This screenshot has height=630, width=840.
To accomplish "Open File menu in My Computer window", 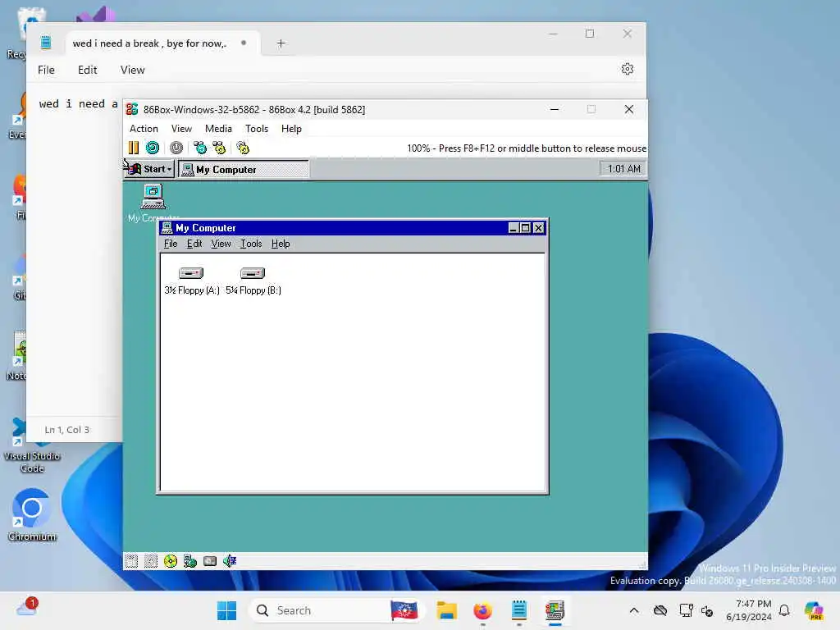I will click(171, 244).
